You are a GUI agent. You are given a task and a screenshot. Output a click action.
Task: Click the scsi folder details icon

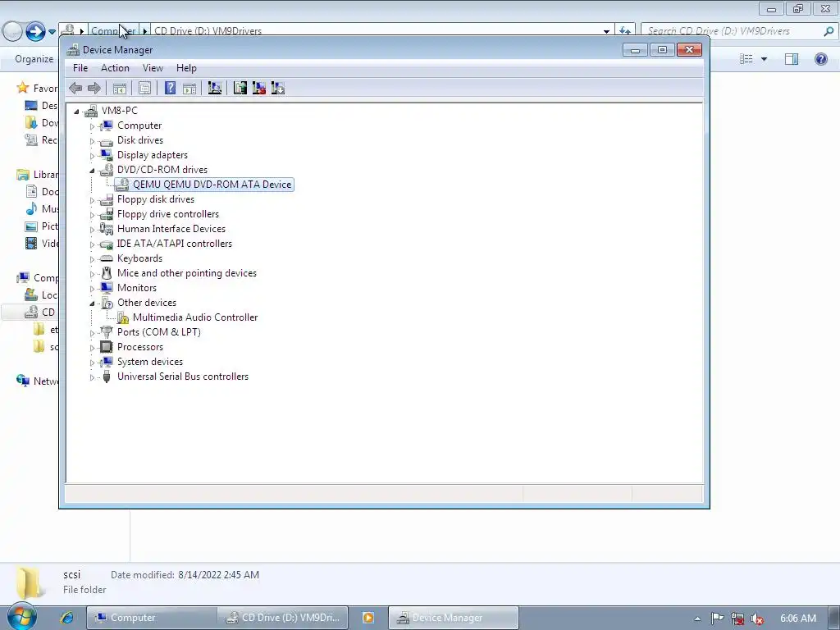pyautogui.click(x=30, y=582)
